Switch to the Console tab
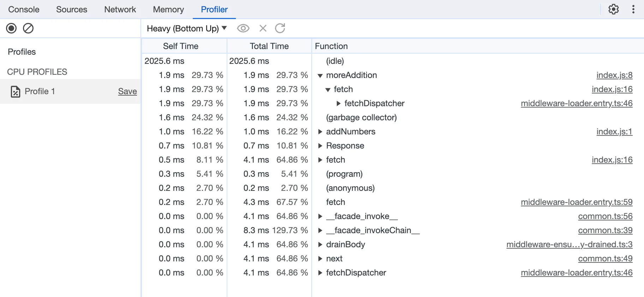This screenshot has height=297, width=644. tap(24, 10)
